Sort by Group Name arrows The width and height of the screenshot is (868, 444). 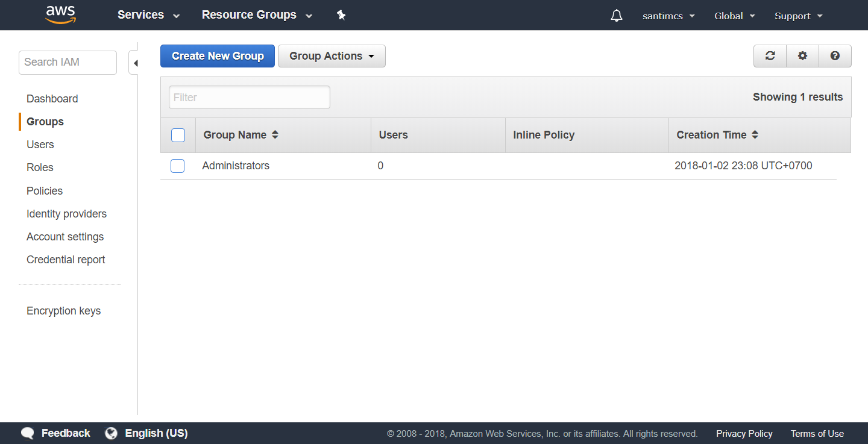point(275,135)
